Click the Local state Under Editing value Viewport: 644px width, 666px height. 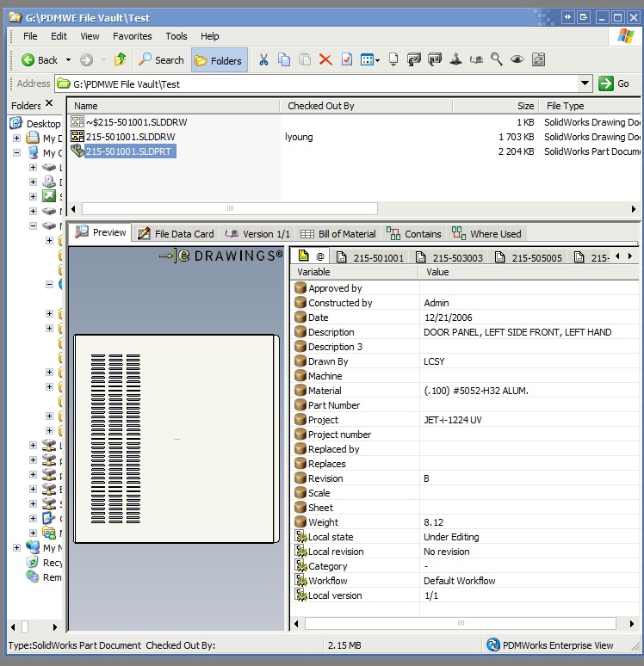451,537
